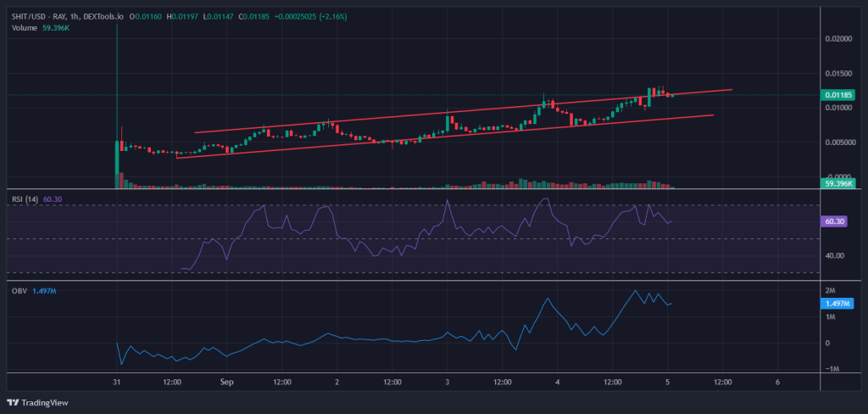Viewport: 868px width, 414px height.
Task: Select the Volume indicator legend label
Action: click(x=25, y=27)
